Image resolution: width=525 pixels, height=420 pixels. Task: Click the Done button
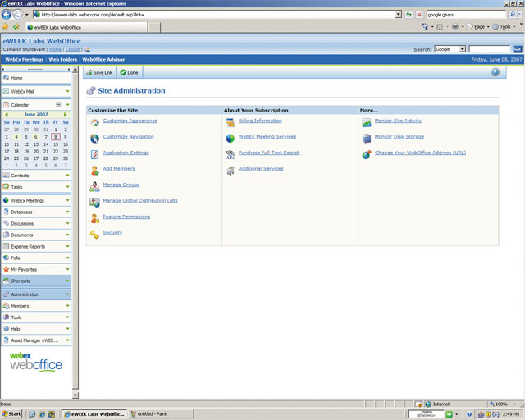130,72
